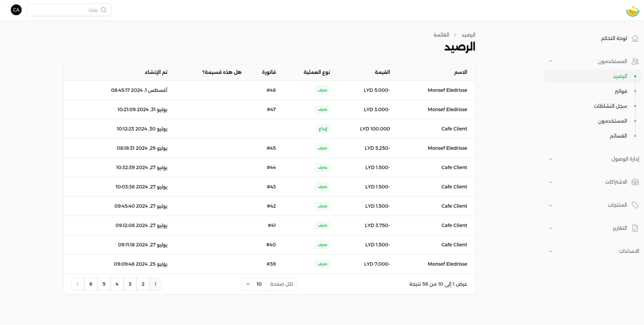Screen dimensions: 644x325
Task: Click current pagination page 1
Action: coord(155,284)
